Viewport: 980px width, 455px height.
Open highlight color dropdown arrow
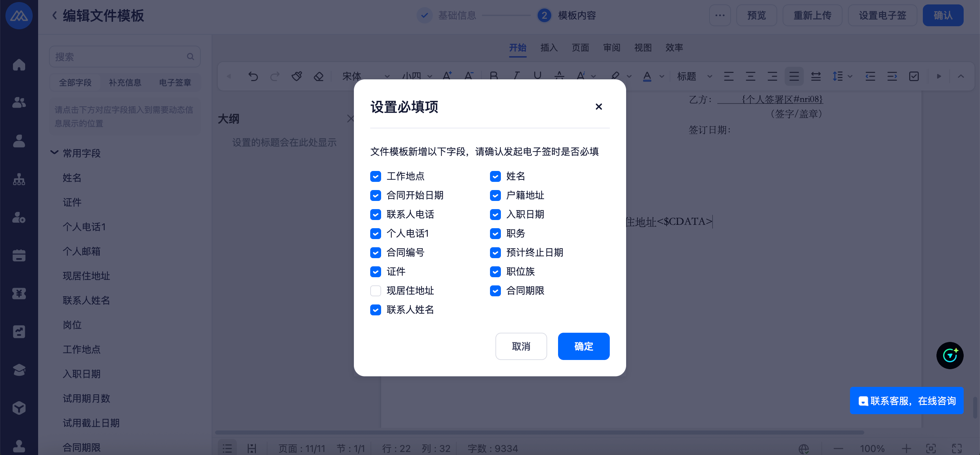pos(629,77)
